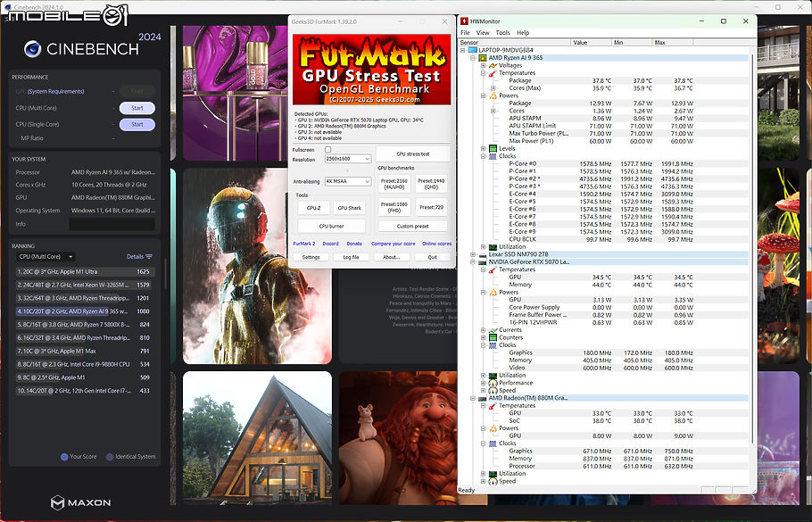Select the Identical System legend dot
This screenshot has height=522, width=812.
point(110,457)
